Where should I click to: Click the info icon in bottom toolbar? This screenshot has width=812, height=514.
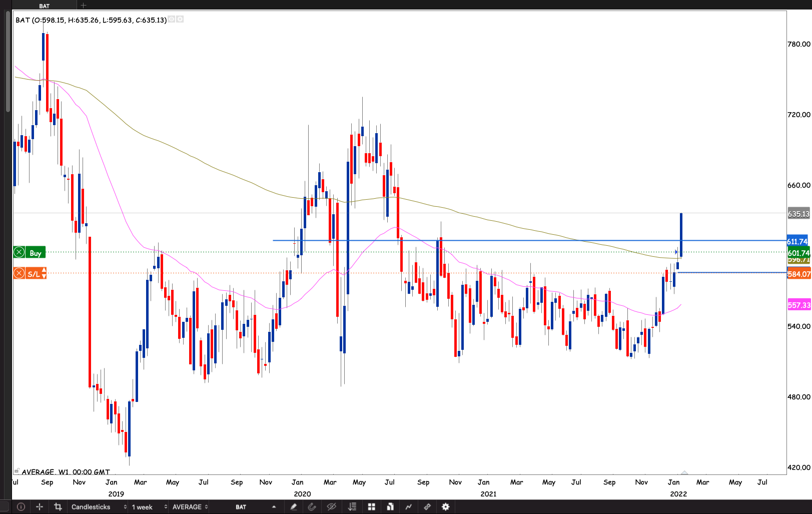click(21, 507)
